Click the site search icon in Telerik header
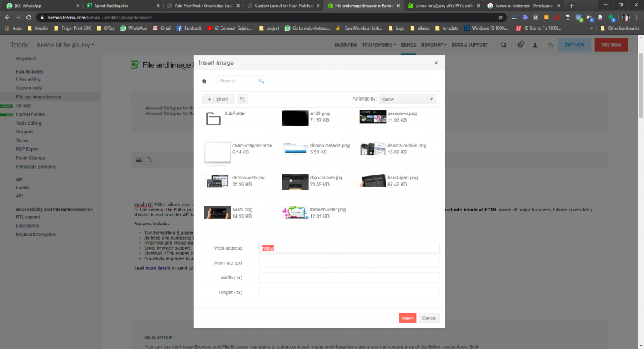The image size is (644, 349). [504, 45]
